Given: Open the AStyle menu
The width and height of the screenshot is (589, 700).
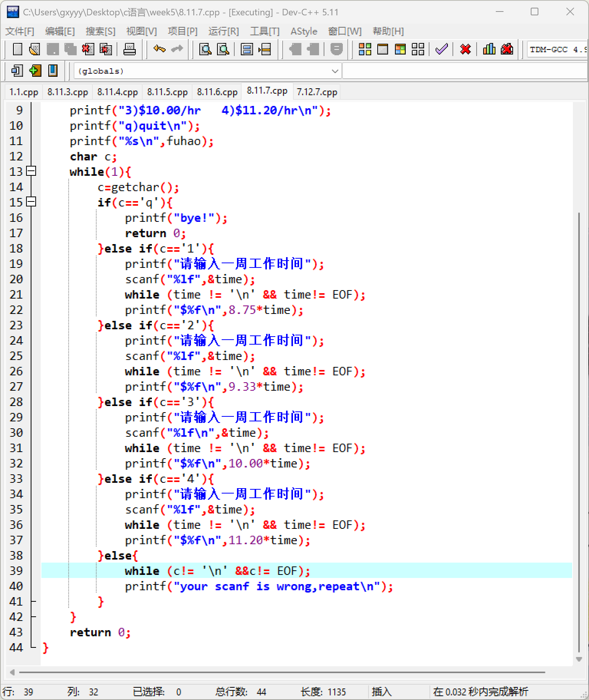Looking at the screenshot, I should pyautogui.click(x=304, y=31).
